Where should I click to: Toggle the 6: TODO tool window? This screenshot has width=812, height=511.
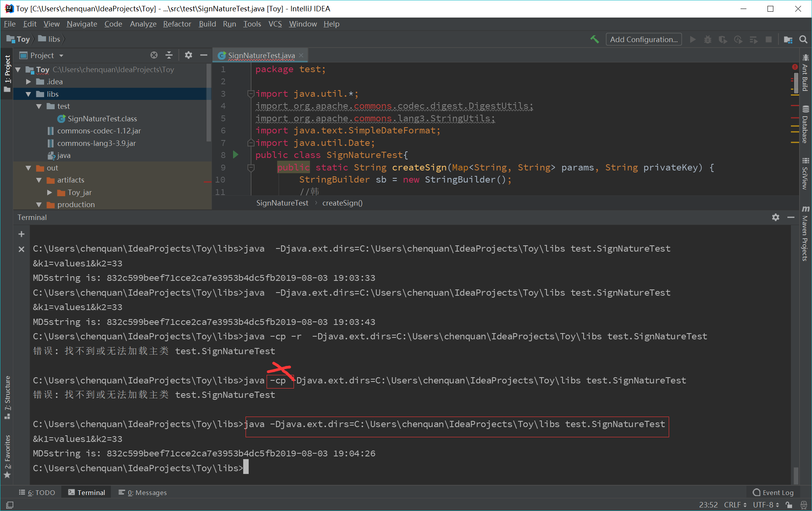coord(37,492)
